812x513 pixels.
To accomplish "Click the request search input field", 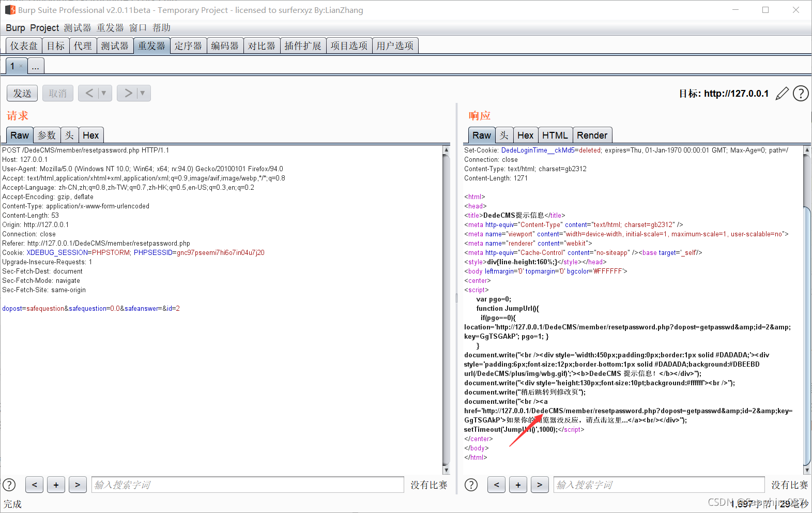I will 248,485.
